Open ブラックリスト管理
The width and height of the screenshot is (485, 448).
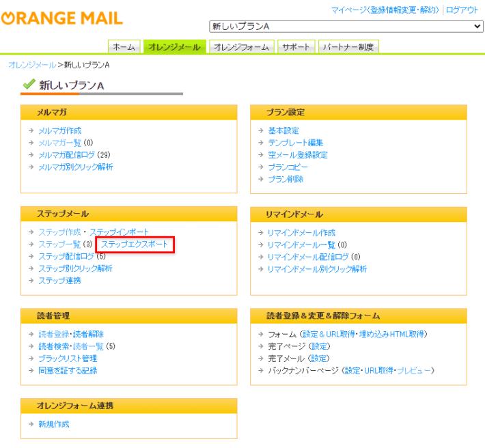pyautogui.click(x=68, y=359)
